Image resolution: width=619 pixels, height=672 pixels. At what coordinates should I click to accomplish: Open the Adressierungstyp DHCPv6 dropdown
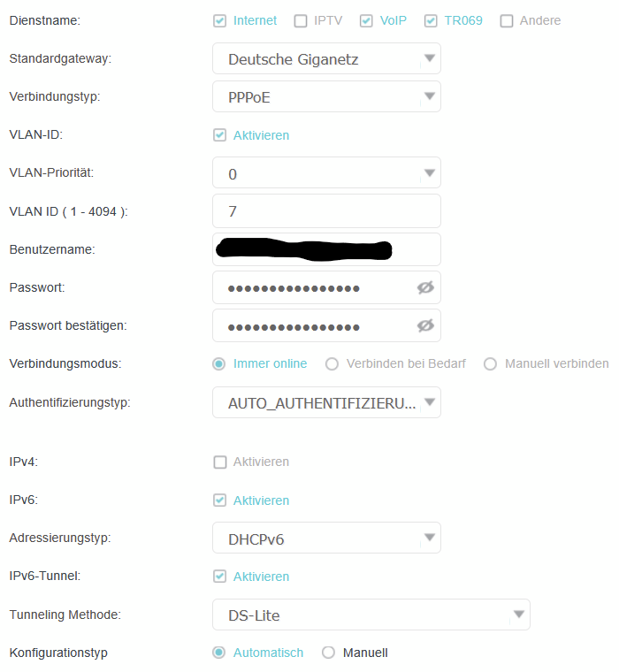(326, 538)
